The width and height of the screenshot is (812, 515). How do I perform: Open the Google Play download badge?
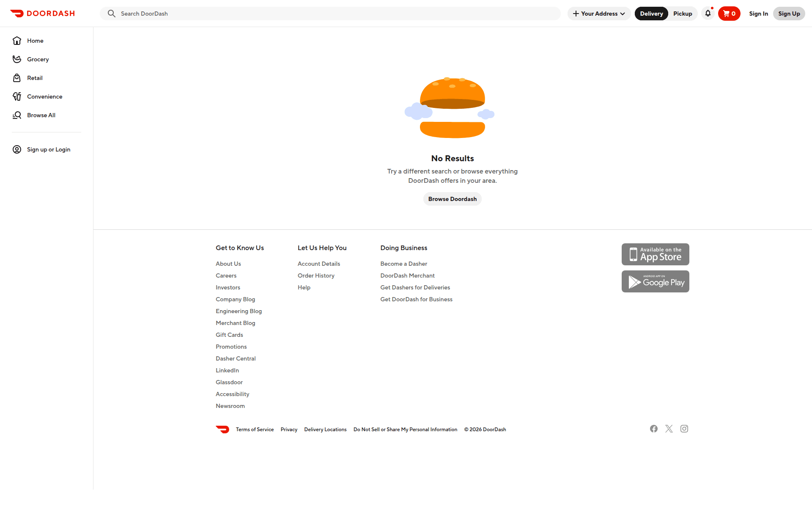pyautogui.click(x=656, y=281)
